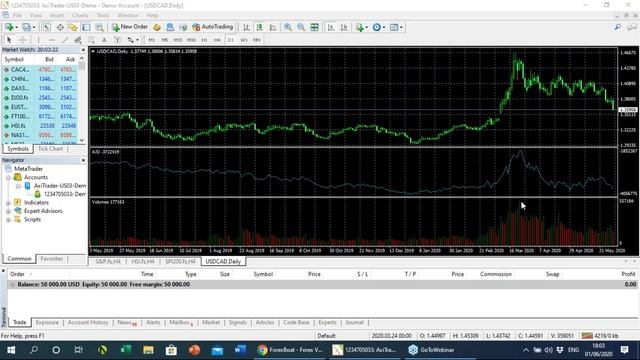The height and width of the screenshot is (360, 640).
Task: Open the Charts menu
Action: (80, 16)
